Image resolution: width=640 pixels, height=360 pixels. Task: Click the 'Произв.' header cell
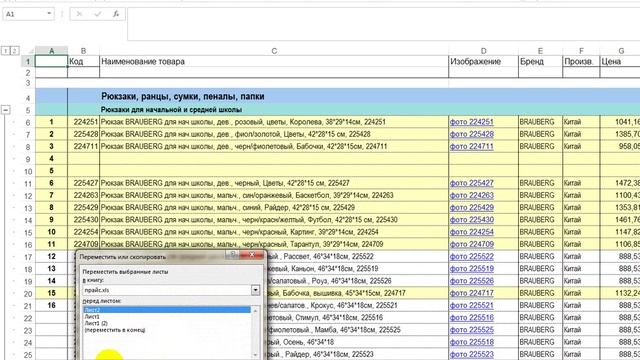[581, 61]
